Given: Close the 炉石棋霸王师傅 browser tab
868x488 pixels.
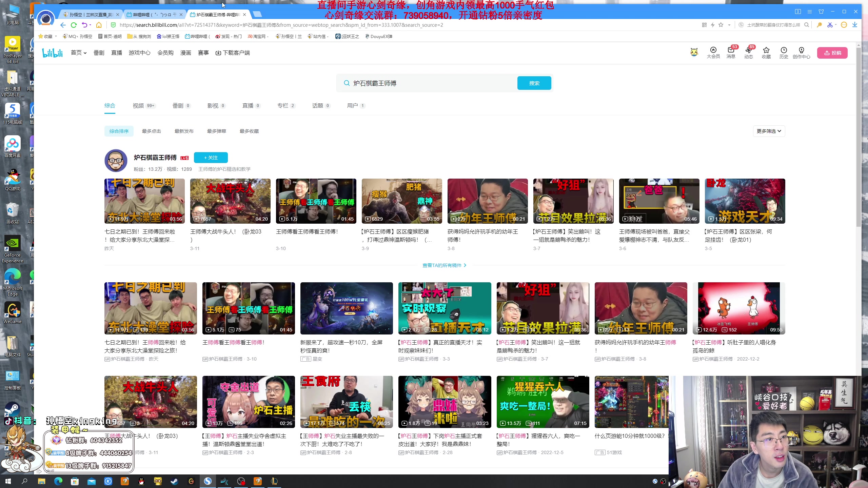Looking at the screenshot, I should [244, 15].
